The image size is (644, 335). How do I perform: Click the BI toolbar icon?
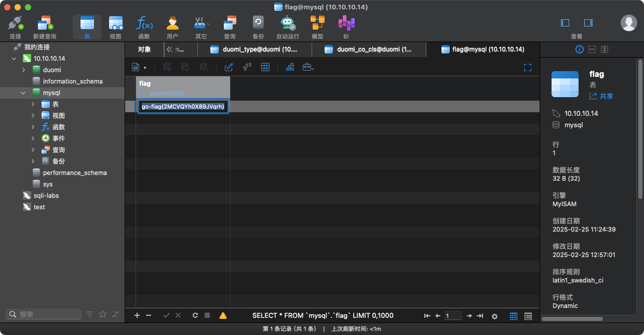[346, 27]
